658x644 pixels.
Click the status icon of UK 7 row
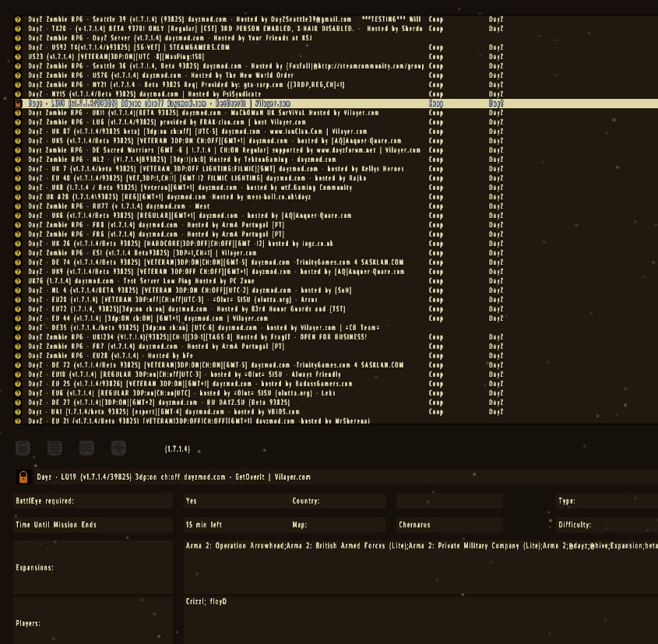pos(18,169)
